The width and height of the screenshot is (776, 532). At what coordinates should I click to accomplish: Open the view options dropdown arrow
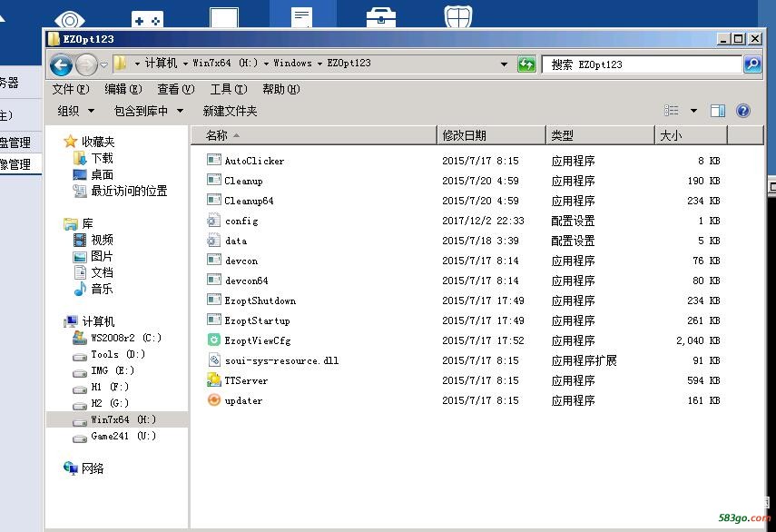pyautogui.click(x=693, y=111)
